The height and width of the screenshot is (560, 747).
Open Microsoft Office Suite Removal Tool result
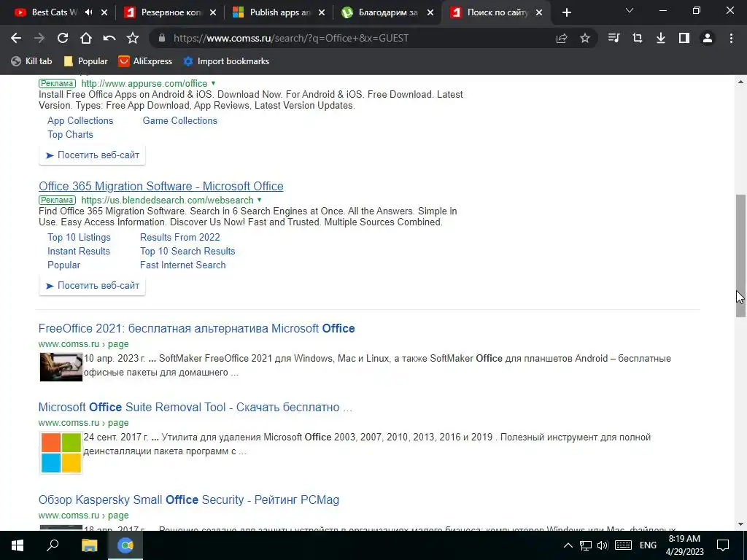click(196, 407)
